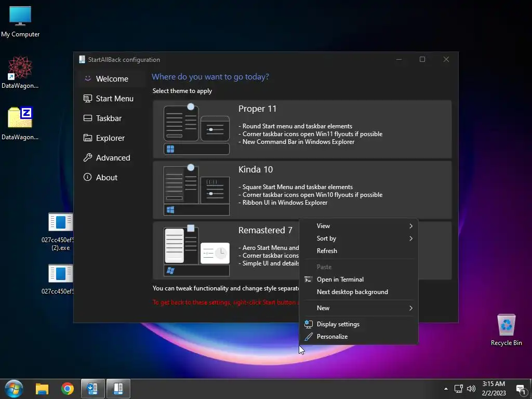Open the Welcome tab
The width and height of the screenshot is (532, 399).
(111, 79)
